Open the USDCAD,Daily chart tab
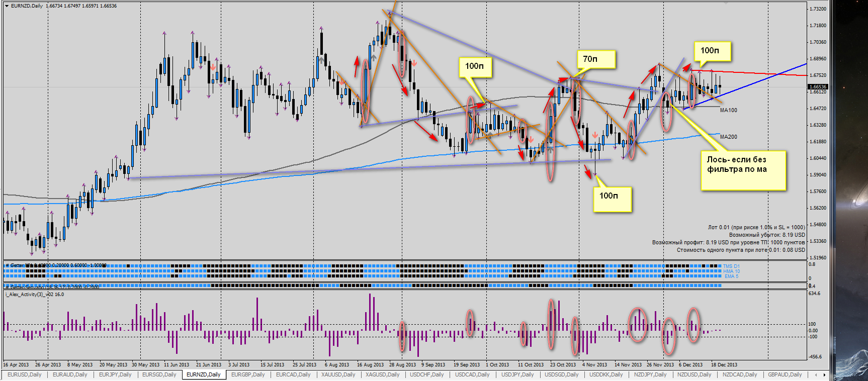Image resolution: width=868 pixels, height=381 pixels. pyautogui.click(x=472, y=374)
